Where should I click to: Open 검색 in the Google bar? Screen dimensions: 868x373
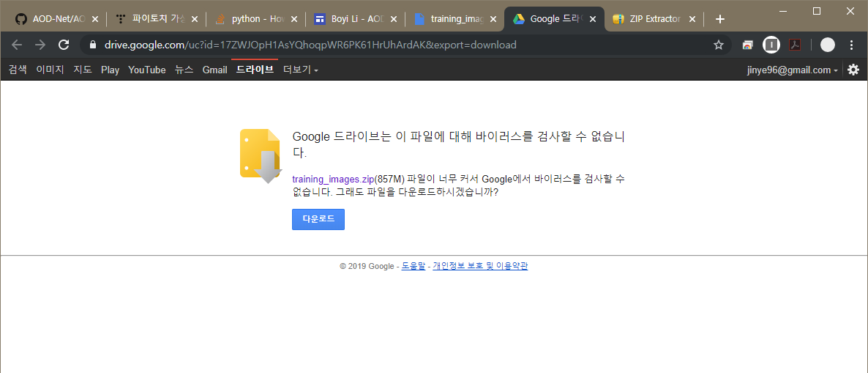(x=18, y=70)
